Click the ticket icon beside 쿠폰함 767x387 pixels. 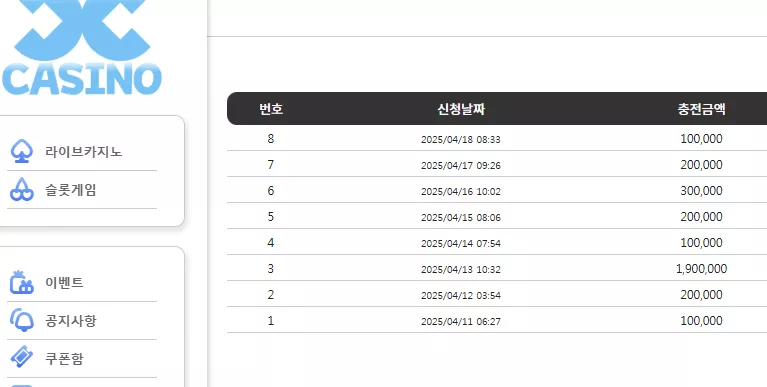coord(22,357)
